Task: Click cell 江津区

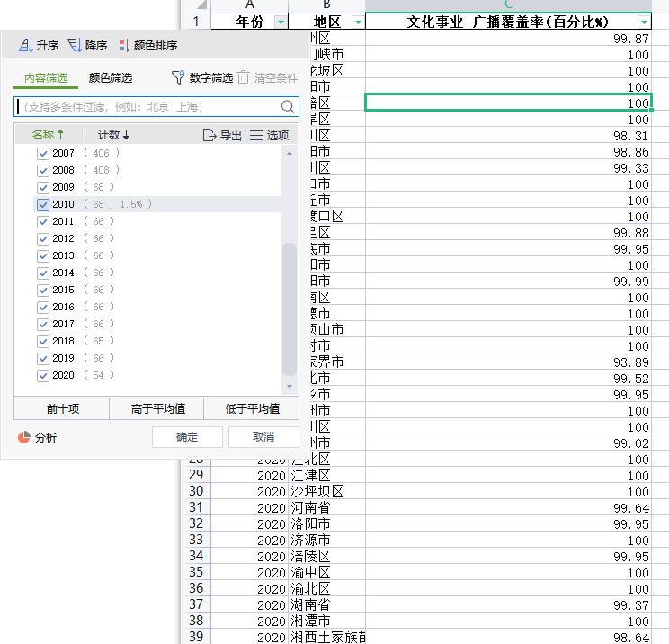Action: tap(326, 476)
